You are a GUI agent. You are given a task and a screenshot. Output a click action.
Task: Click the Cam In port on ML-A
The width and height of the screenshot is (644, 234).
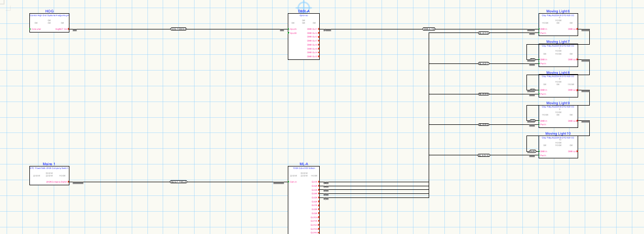[x=293, y=182]
